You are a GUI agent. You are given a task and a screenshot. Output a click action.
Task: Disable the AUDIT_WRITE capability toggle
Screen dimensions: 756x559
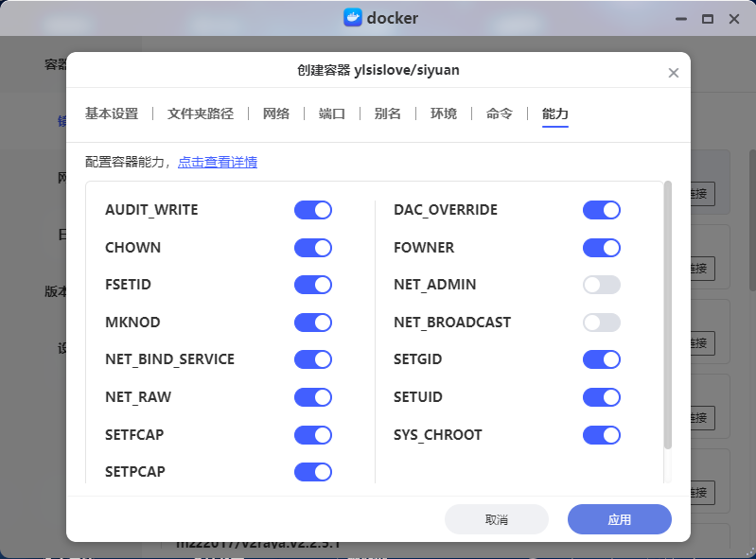(313, 210)
